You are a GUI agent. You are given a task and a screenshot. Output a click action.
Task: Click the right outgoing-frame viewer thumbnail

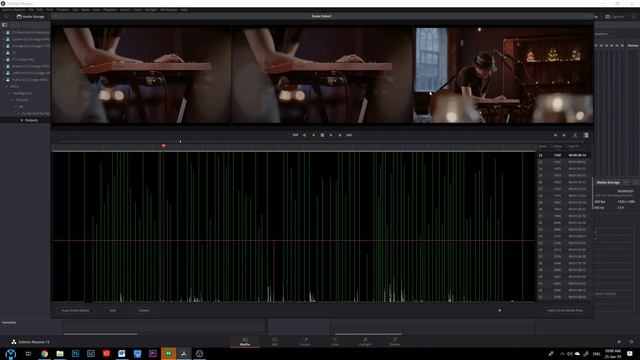(503, 75)
